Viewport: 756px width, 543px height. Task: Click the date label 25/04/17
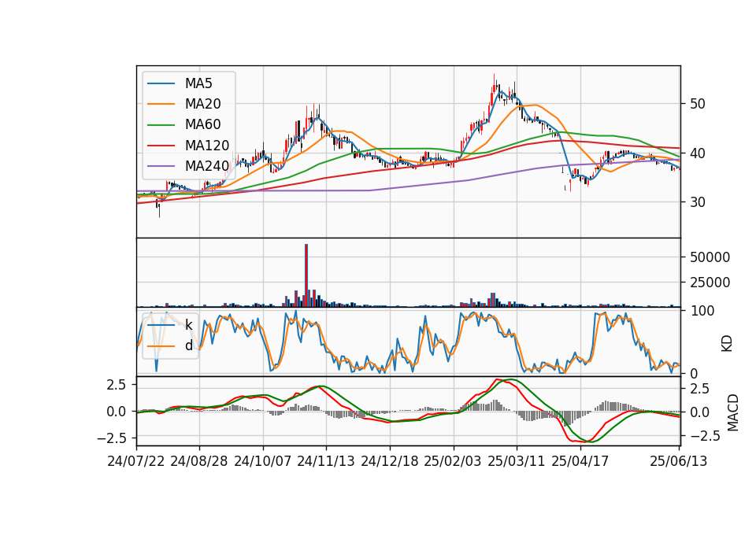(x=580, y=461)
